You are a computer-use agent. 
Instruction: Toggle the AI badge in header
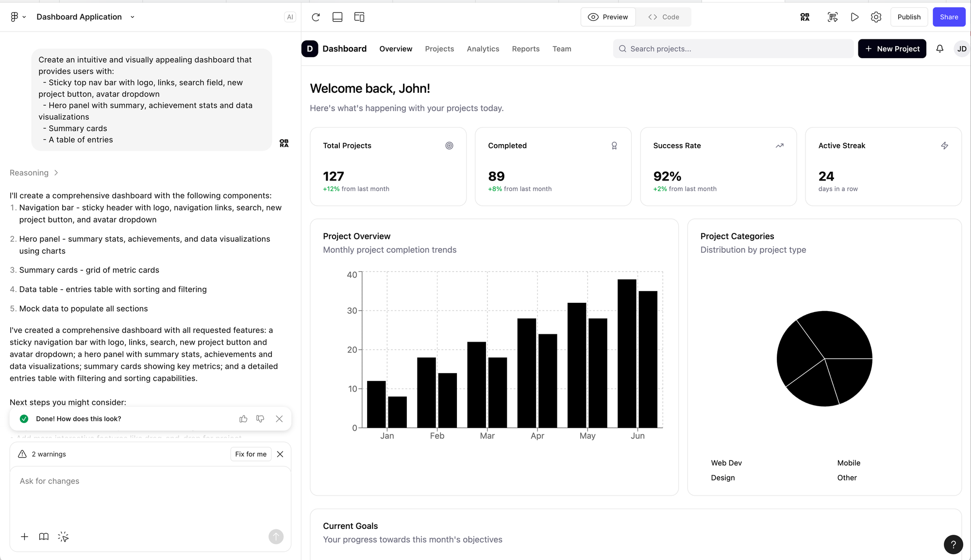click(290, 17)
